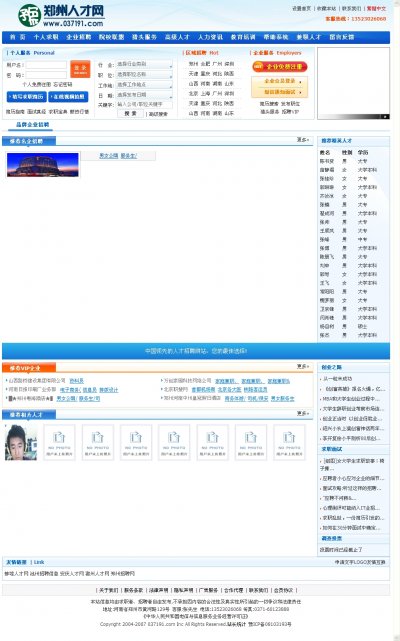Click the orange 企业免费注册 register button

pos(280,66)
